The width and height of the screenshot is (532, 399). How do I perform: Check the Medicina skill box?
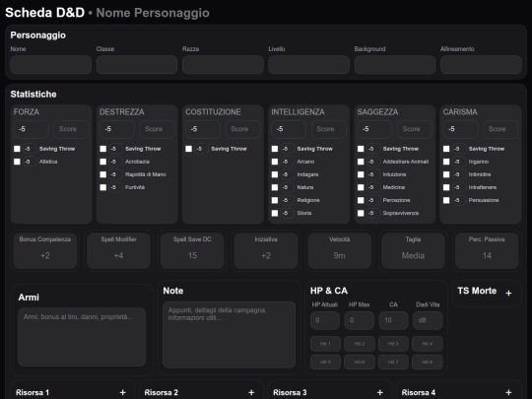[x=361, y=187]
